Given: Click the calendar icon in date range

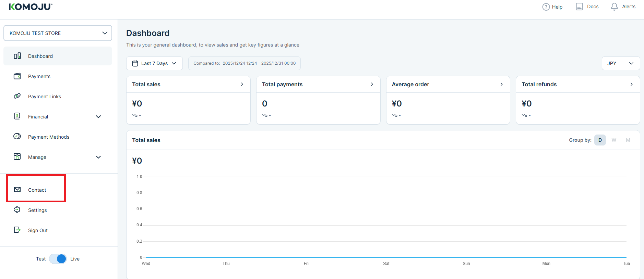Looking at the screenshot, I should tap(135, 63).
